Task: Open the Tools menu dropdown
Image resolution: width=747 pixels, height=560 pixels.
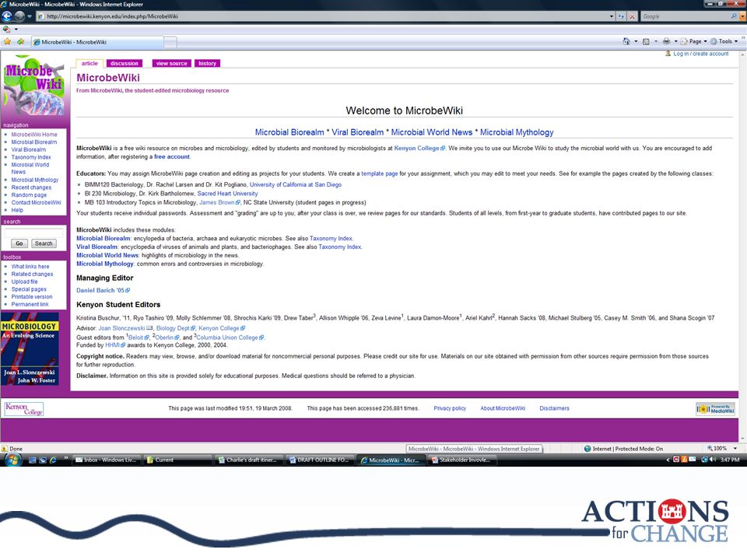Action: [x=724, y=41]
